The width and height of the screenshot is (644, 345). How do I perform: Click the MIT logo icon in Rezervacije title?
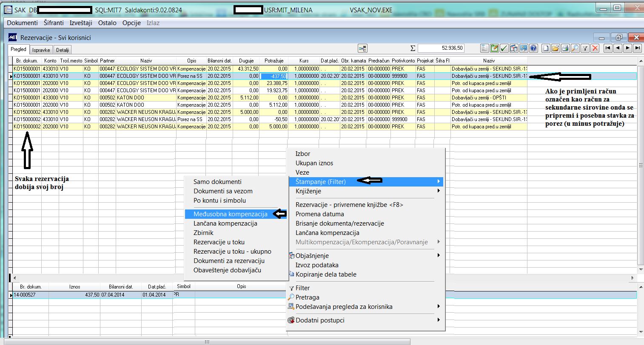tap(13, 37)
